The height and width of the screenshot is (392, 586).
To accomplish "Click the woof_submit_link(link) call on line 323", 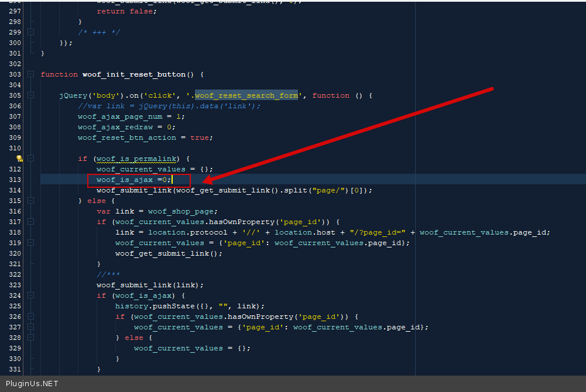I will pos(150,285).
